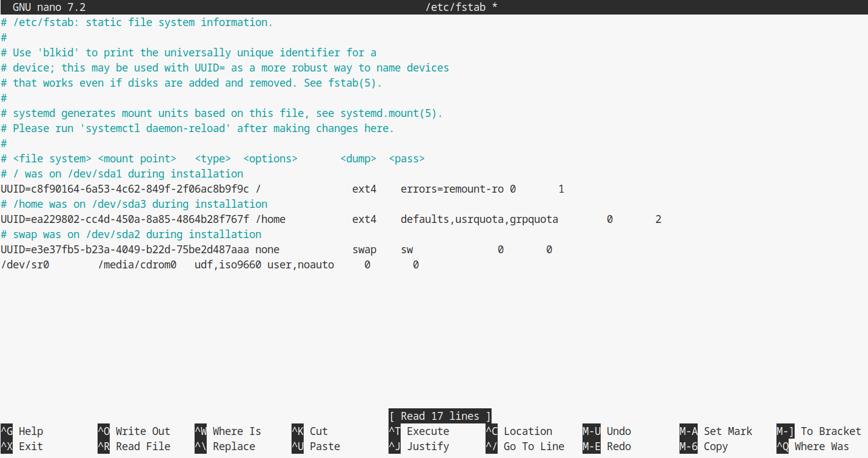The width and height of the screenshot is (868, 458).
Task: Click the Undo shortcut
Action: [x=618, y=431]
